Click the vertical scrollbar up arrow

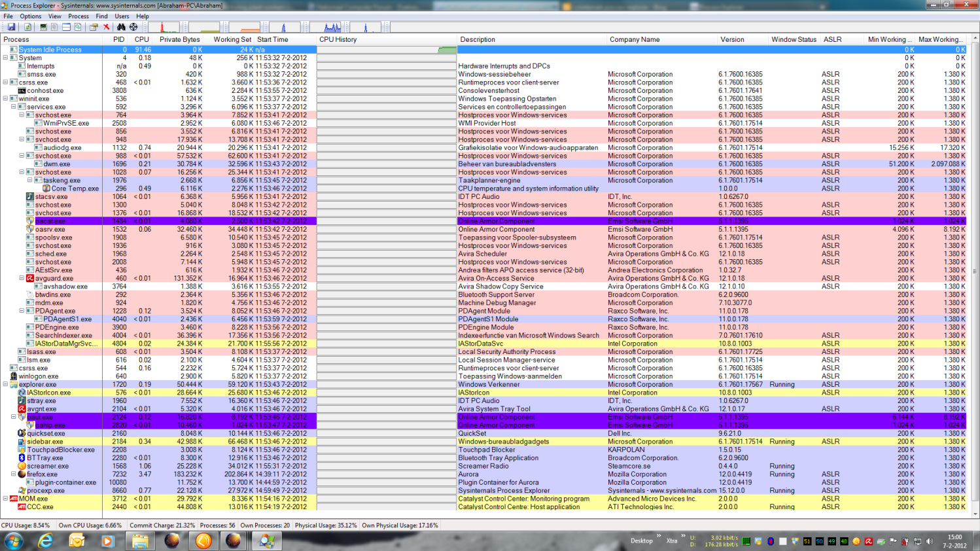pos(975,39)
